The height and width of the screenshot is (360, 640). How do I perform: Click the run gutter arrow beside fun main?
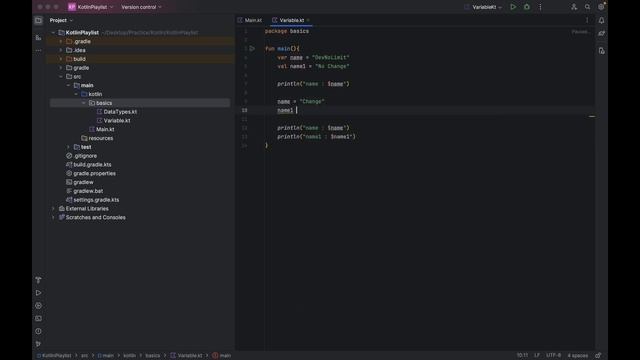click(252, 49)
